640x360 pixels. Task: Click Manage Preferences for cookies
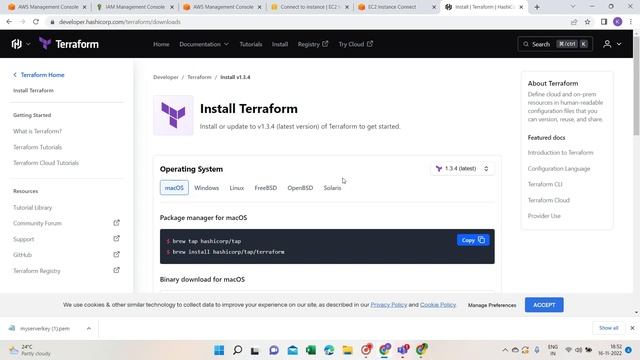coord(492,305)
